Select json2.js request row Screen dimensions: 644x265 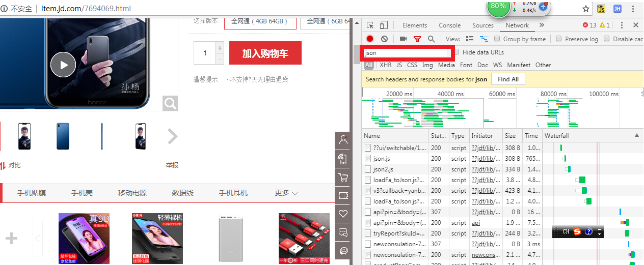click(x=503, y=169)
